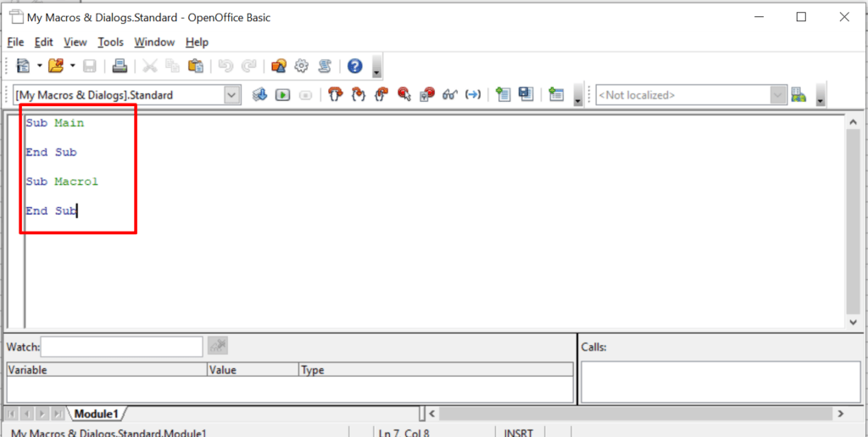Click the Step Out icon
This screenshot has height=437, width=868.
pos(381,95)
